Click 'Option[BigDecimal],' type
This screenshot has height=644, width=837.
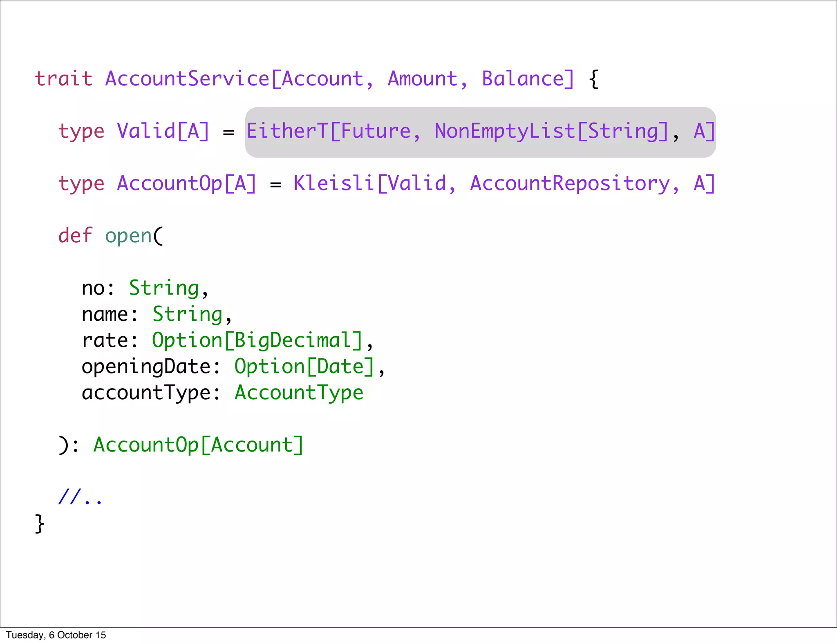click(263, 341)
